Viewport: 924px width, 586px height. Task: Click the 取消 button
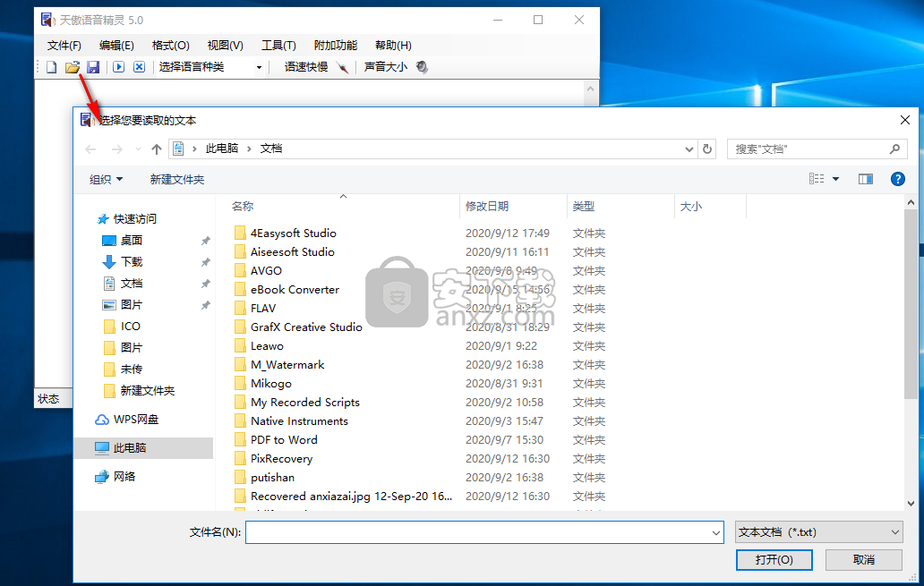(x=863, y=560)
